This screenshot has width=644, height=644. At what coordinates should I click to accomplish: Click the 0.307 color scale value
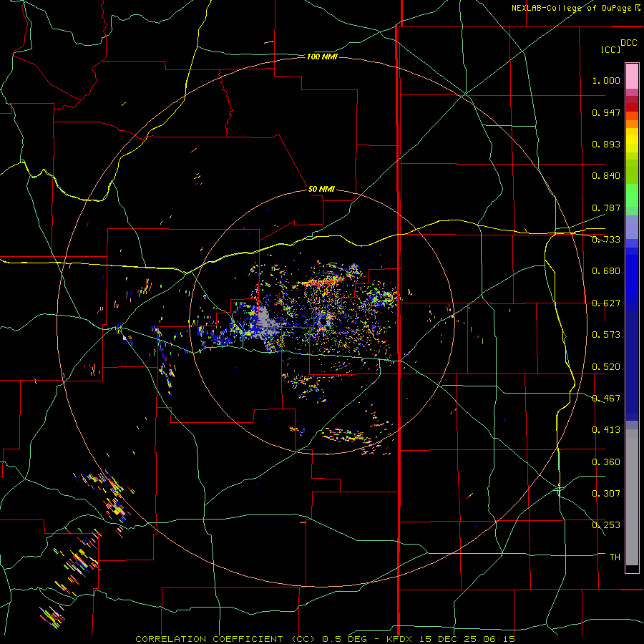[606, 494]
